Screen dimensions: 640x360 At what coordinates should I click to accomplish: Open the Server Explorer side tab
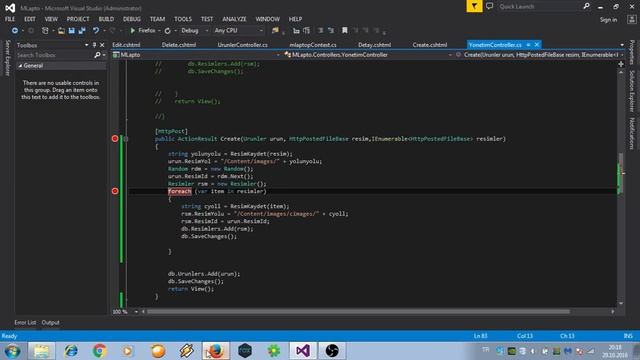click(x=7, y=58)
